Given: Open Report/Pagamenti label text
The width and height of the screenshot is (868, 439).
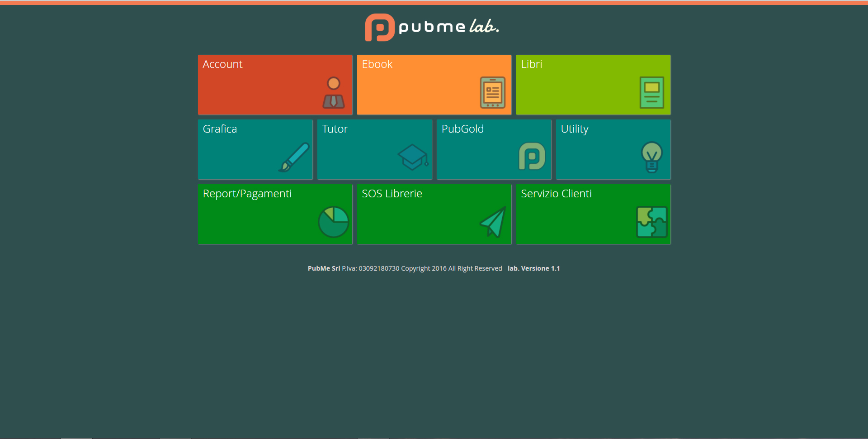Looking at the screenshot, I should pos(247,194).
